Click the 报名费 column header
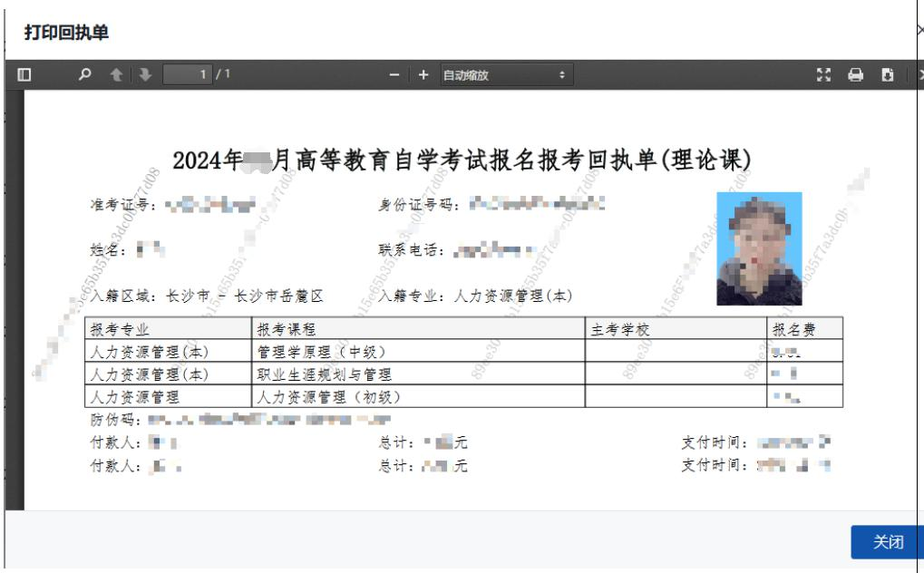The height and width of the screenshot is (573, 924). coord(792,328)
